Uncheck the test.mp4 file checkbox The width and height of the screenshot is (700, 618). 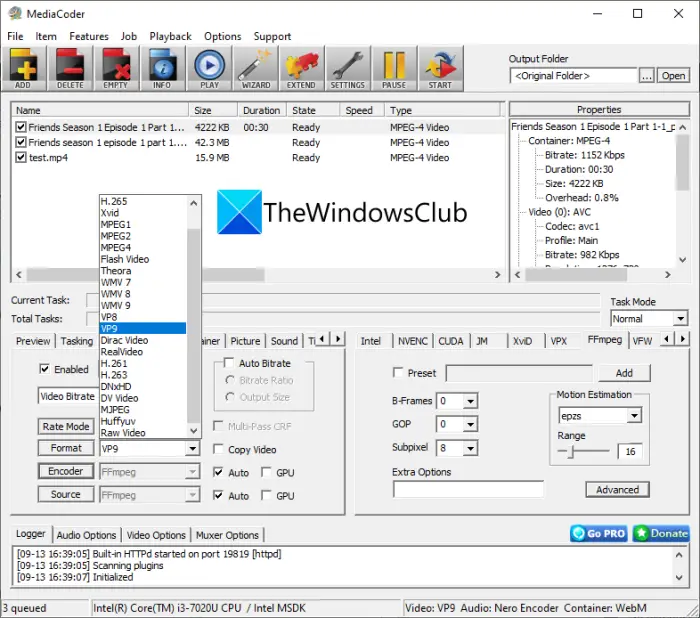click(x=21, y=157)
